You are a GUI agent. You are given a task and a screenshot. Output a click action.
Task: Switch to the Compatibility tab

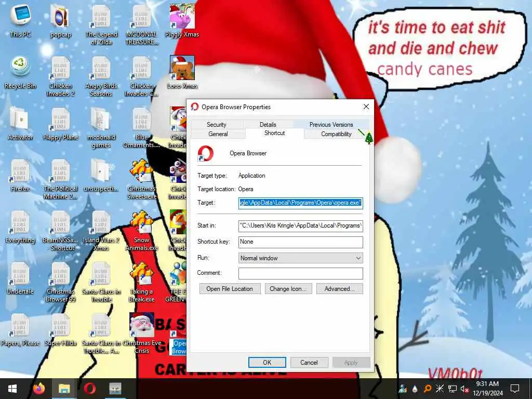[x=336, y=134]
